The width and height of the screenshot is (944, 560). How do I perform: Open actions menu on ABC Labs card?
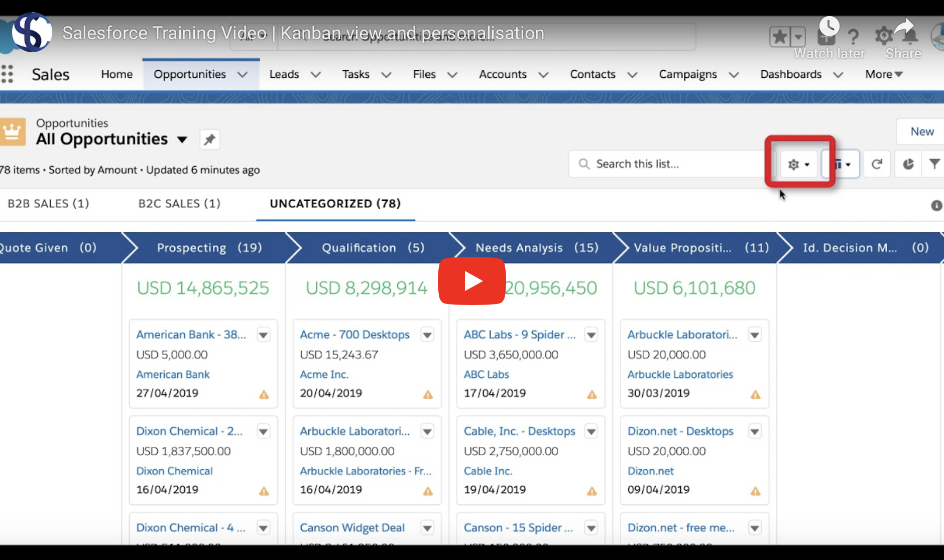(x=592, y=335)
